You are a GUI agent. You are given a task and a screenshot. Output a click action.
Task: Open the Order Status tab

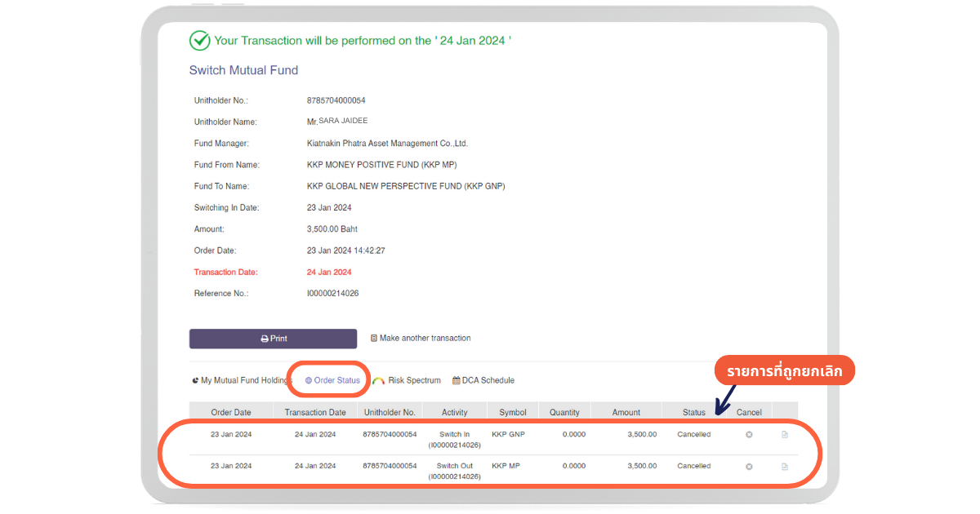[336, 381]
